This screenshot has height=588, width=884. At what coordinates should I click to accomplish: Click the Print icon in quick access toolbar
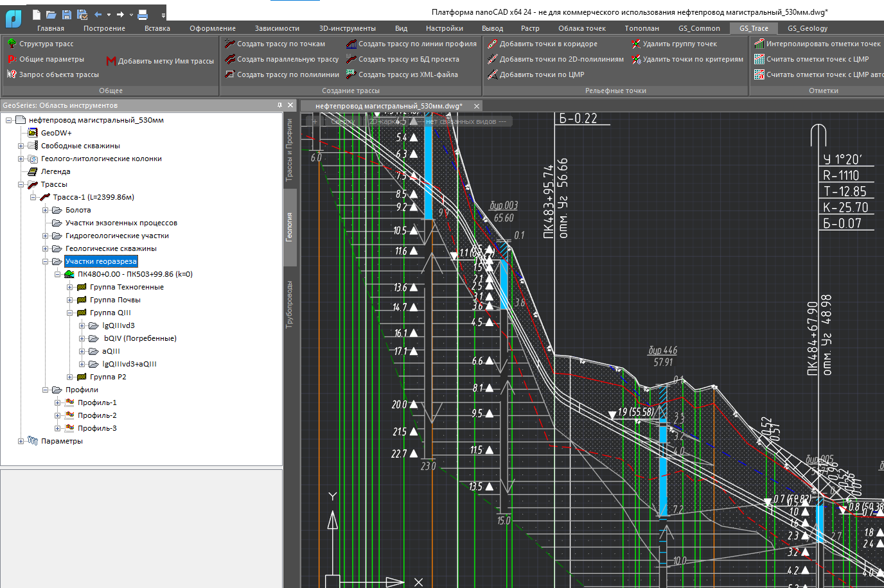(x=143, y=14)
